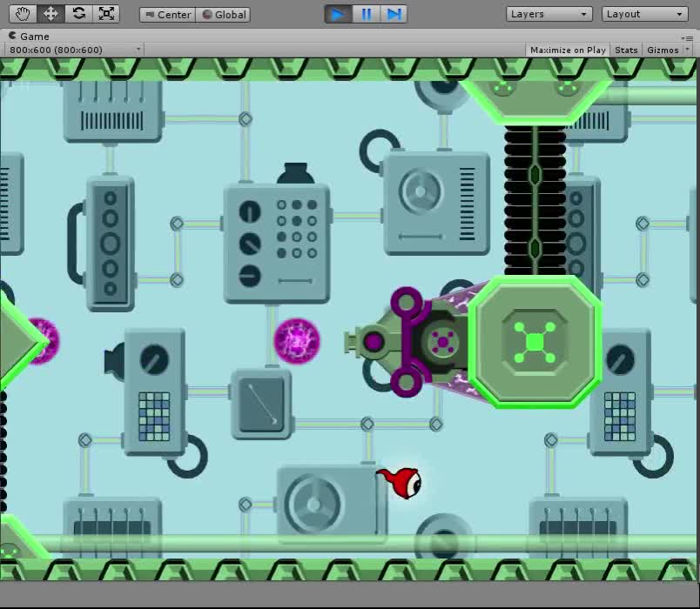
Task: Select the Hand tool in the toolbar
Action: [x=22, y=13]
